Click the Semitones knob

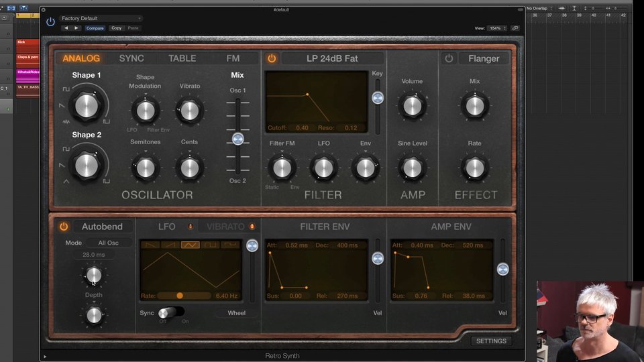click(x=145, y=168)
